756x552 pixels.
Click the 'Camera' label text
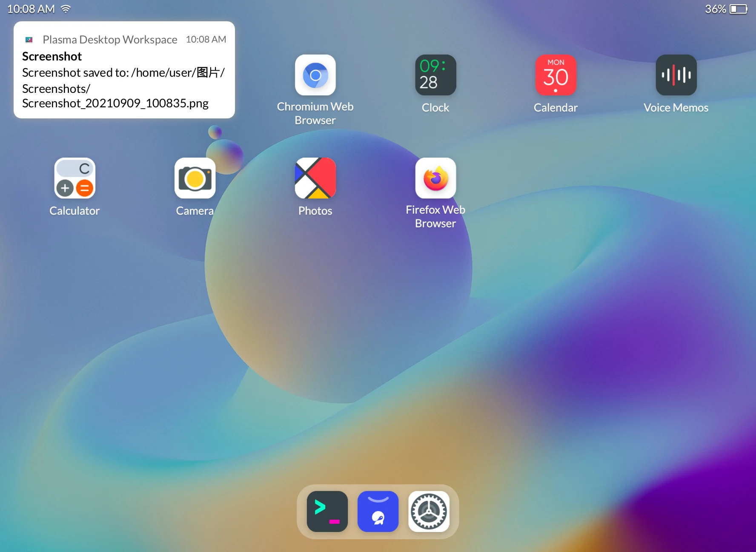[195, 211]
